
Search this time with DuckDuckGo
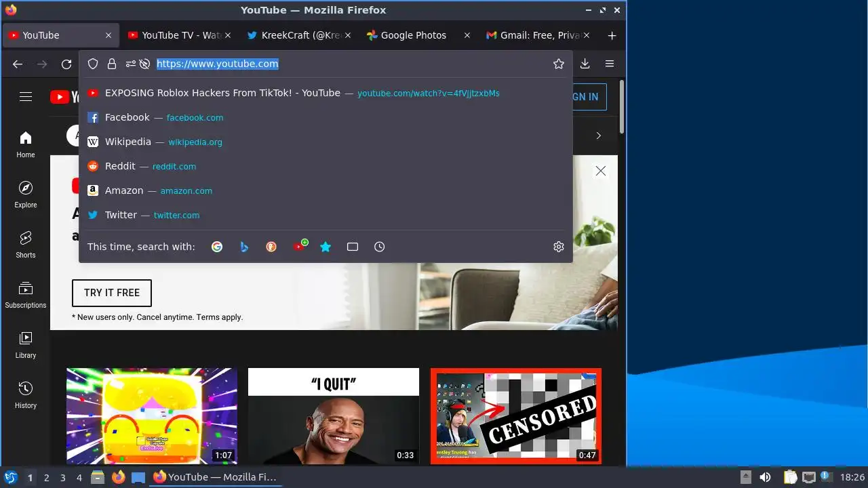pyautogui.click(x=271, y=247)
